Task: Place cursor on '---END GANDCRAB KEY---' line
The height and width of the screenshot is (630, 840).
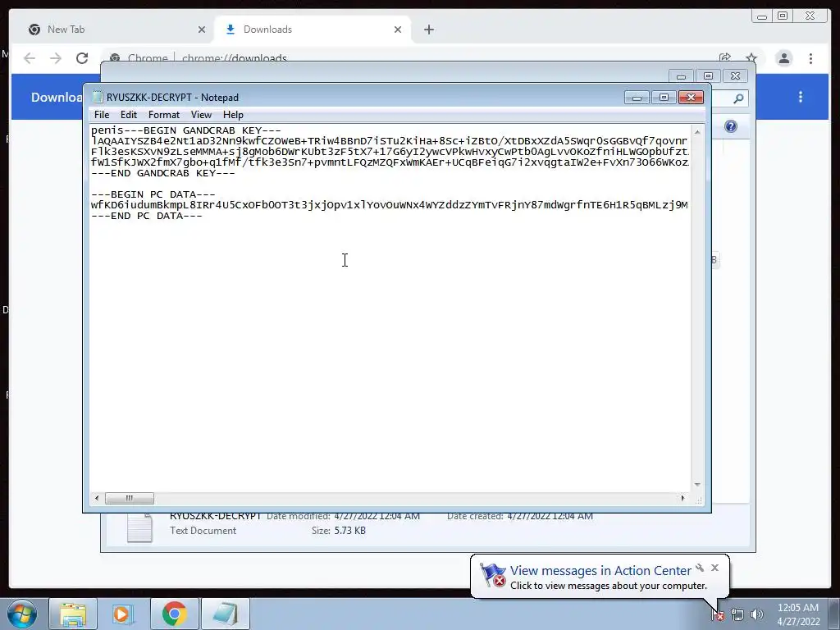Action: point(163,173)
